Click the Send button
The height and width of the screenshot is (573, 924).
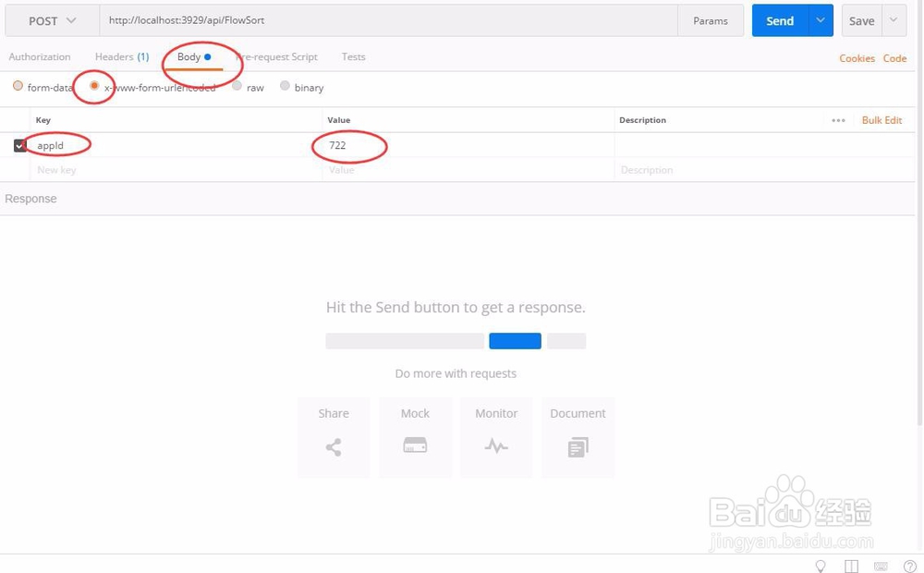click(x=779, y=19)
